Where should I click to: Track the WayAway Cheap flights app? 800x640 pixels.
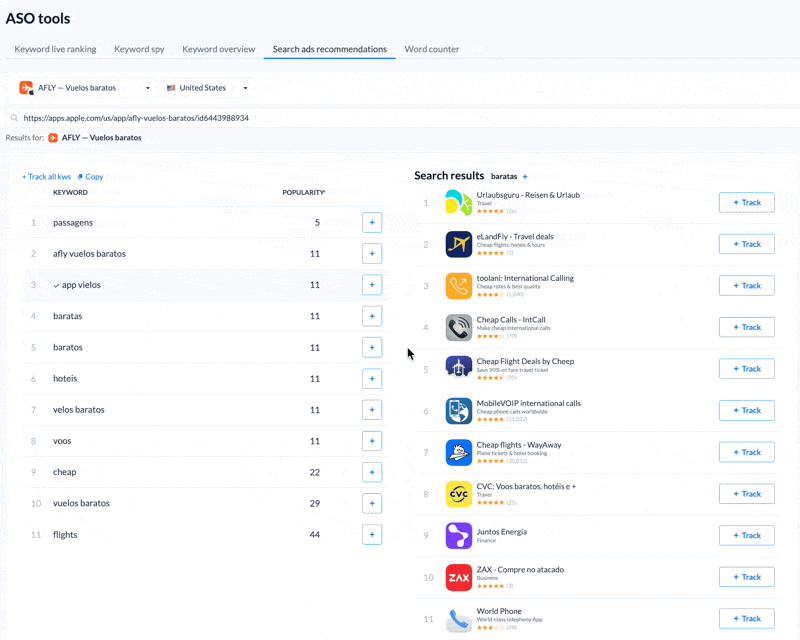[746, 452]
